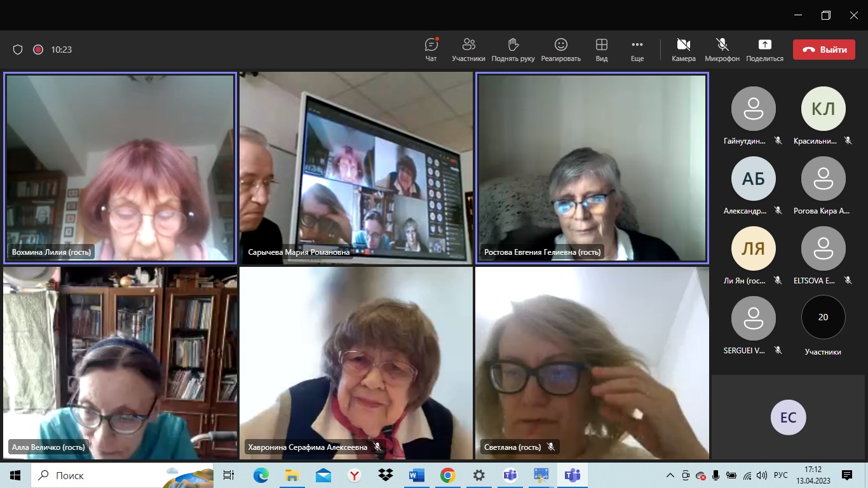Switch the РУС keyboard language indicator
This screenshot has height=488, width=868.
click(x=780, y=475)
